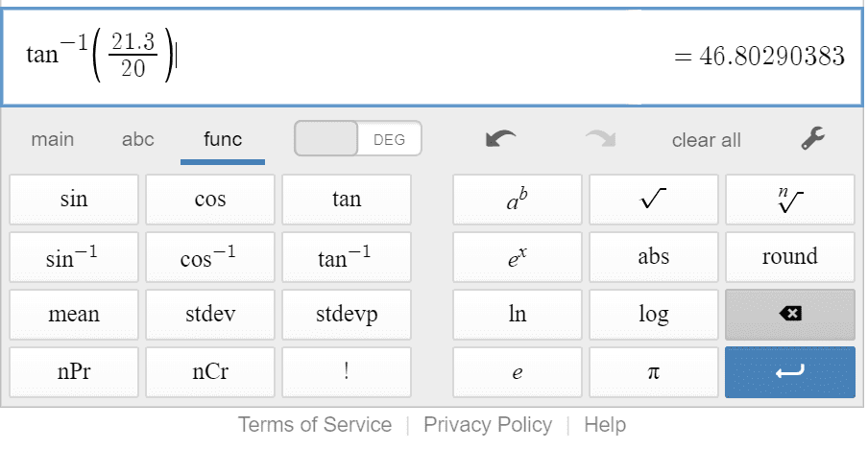Click the clear all button

point(706,140)
